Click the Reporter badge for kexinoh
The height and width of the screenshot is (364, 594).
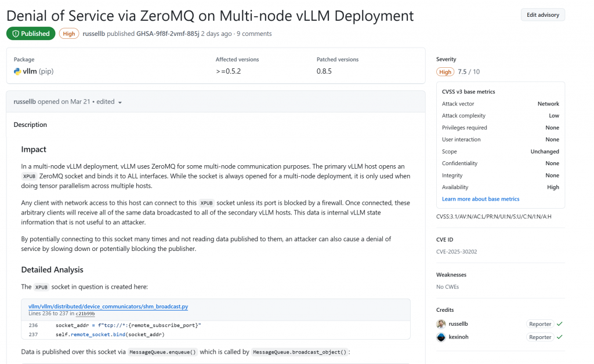pyautogui.click(x=540, y=337)
